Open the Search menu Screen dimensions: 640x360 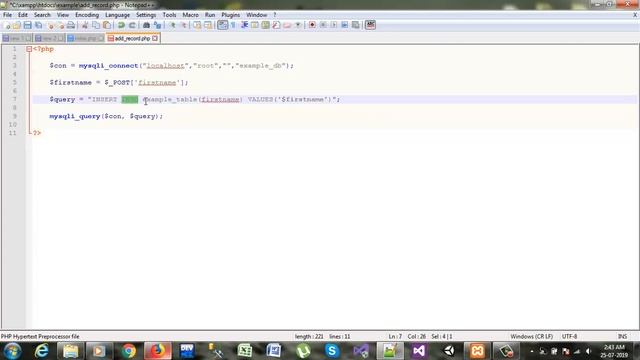pos(42,15)
